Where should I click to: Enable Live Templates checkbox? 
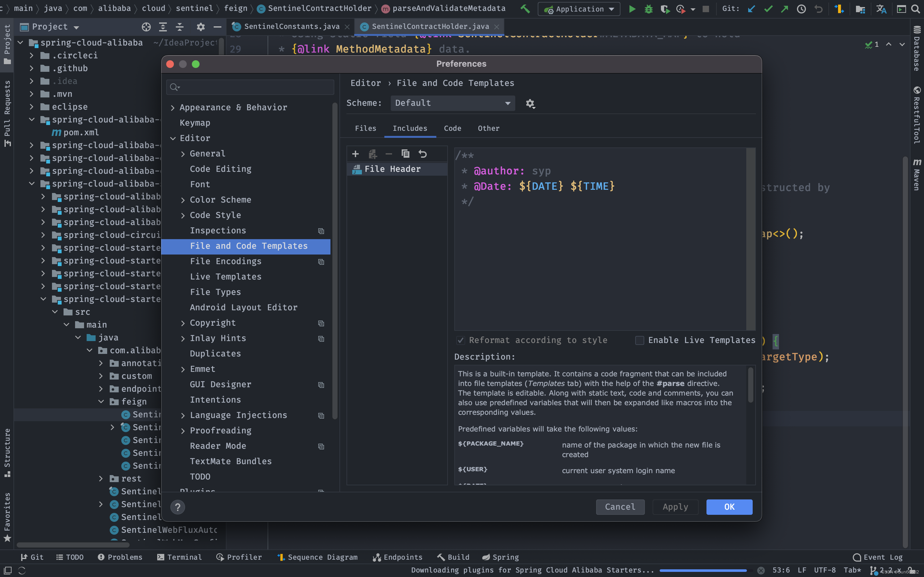[639, 340]
